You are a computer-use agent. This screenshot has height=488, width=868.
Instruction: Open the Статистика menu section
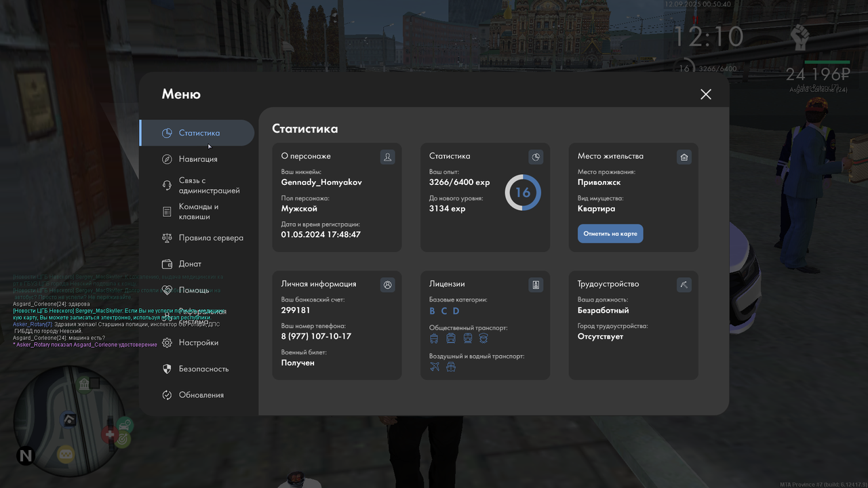click(197, 133)
